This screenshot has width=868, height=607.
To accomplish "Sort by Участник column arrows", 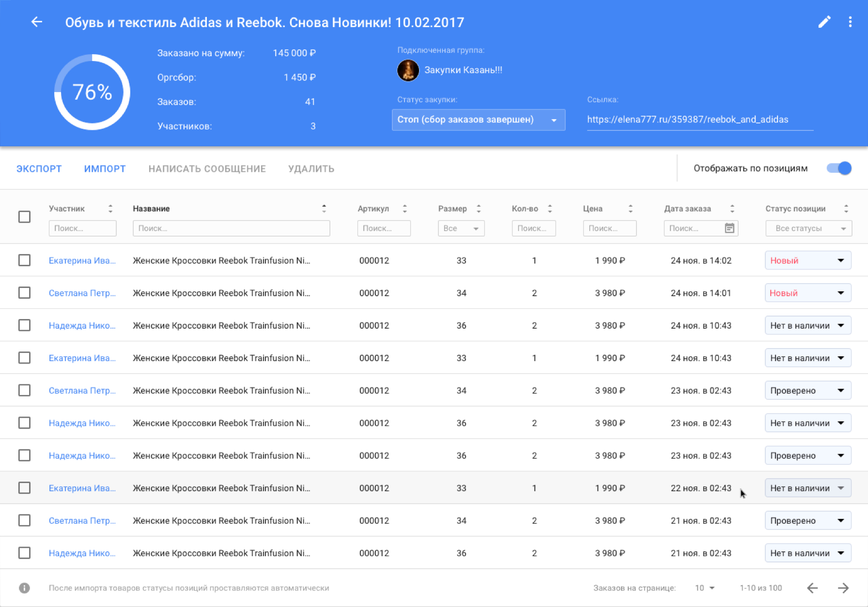I will [110, 209].
